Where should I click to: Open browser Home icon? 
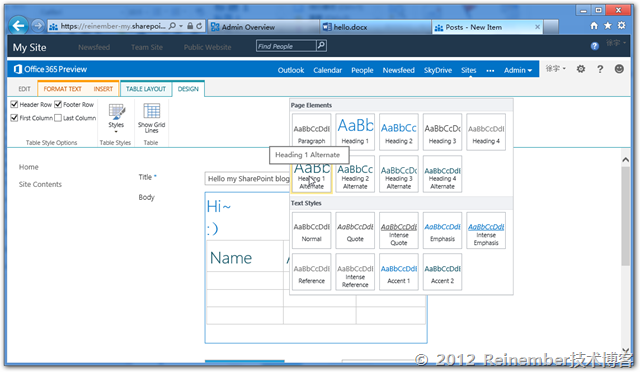594,26
